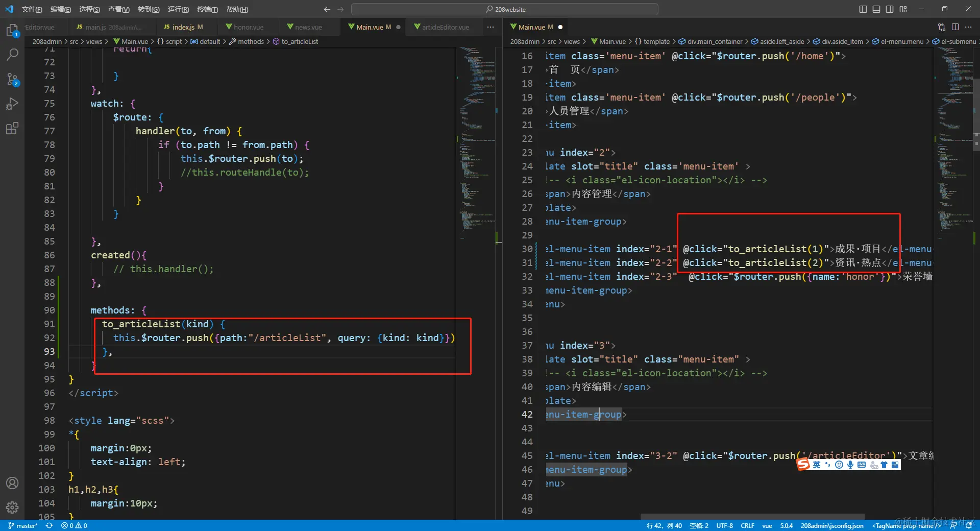Click the 5.0.4 version in status bar
Image resolution: width=980 pixels, height=531 pixels.
click(x=787, y=525)
